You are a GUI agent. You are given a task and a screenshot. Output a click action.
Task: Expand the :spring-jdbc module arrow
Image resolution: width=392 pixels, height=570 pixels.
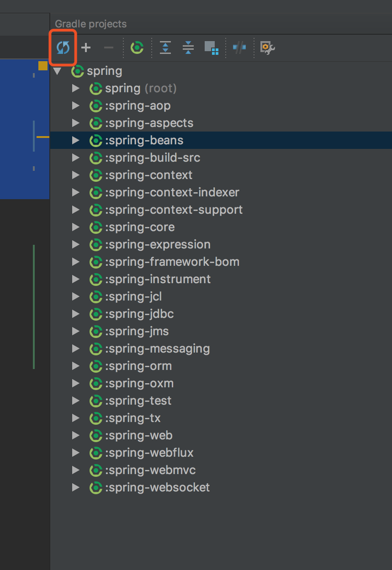click(x=76, y=314)
